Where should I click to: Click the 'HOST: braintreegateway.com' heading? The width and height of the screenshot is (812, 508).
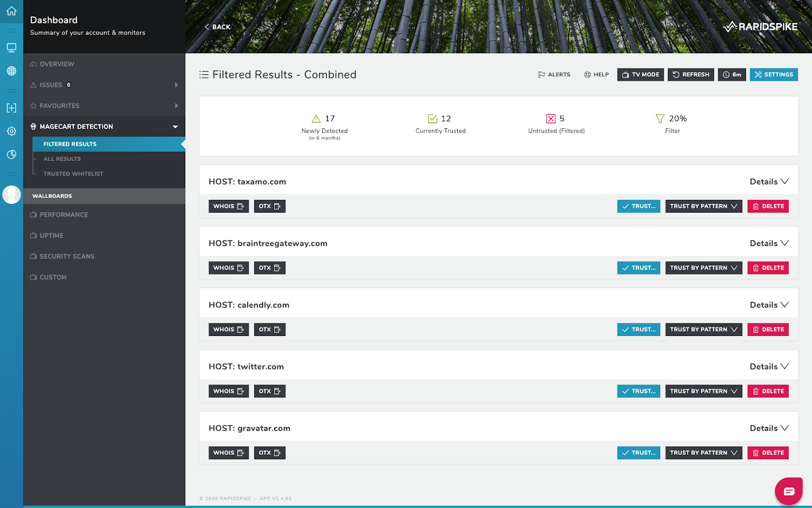point(268,244)
